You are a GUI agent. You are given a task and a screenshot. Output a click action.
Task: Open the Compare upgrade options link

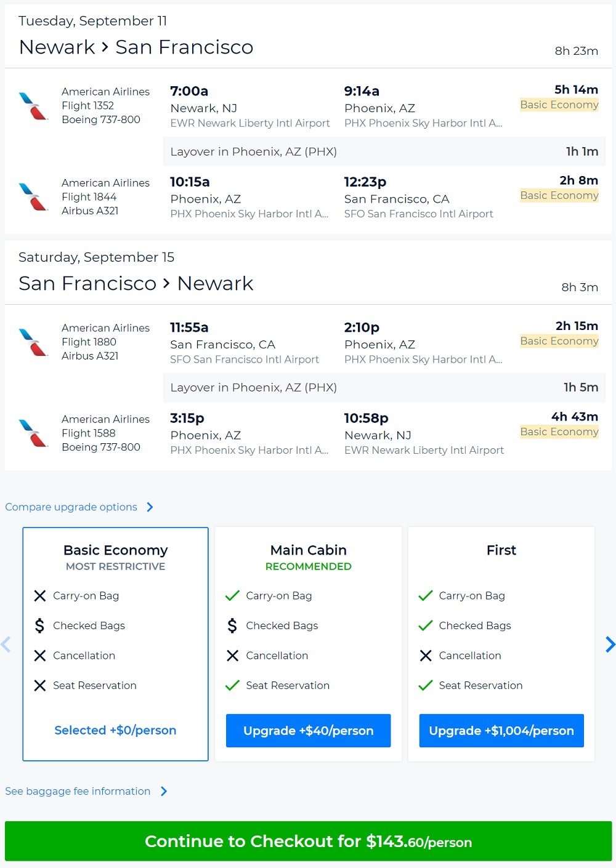(x=71, y=507)
